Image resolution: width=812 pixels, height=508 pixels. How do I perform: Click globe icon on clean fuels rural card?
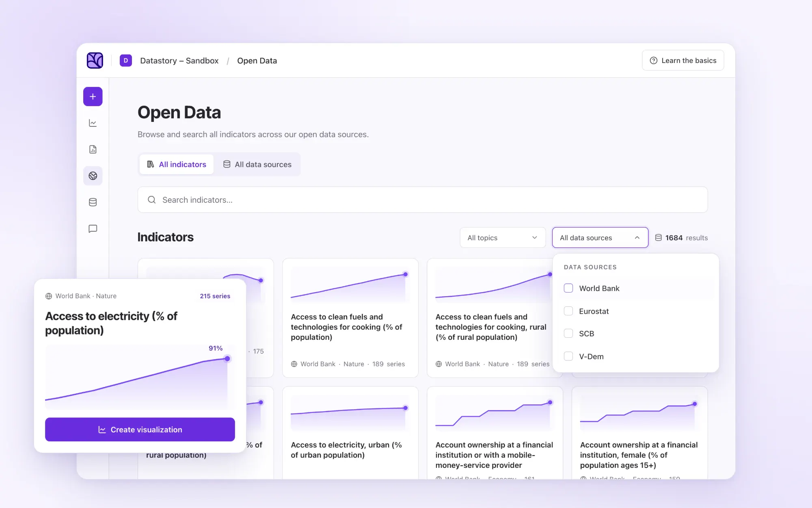pos(439,364)
